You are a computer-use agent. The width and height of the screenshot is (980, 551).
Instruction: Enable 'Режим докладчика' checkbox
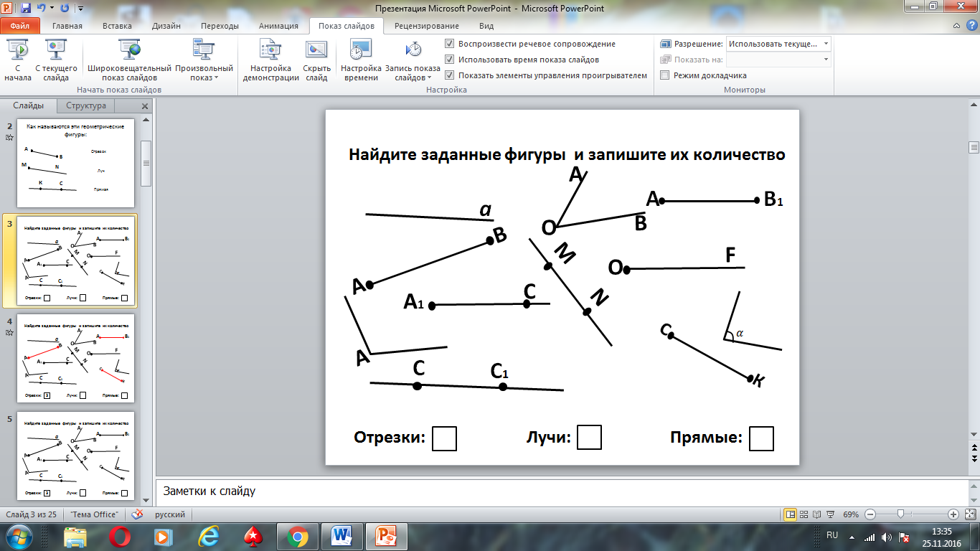click(x=665, y=75)
